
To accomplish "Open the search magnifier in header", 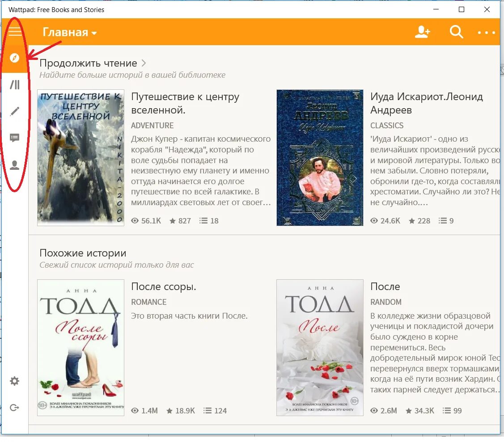I will pos(456,32).
